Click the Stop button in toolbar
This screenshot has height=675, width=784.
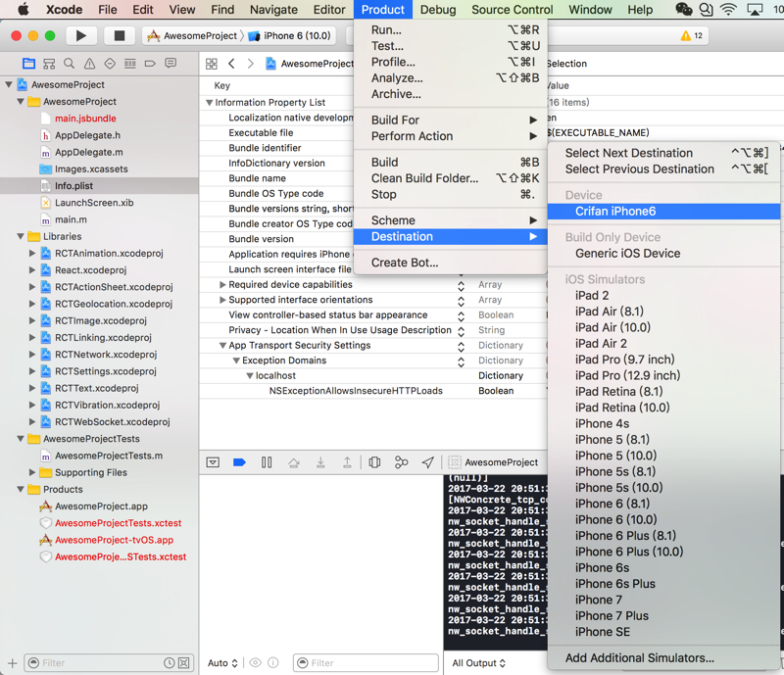(x=119, y=35)
